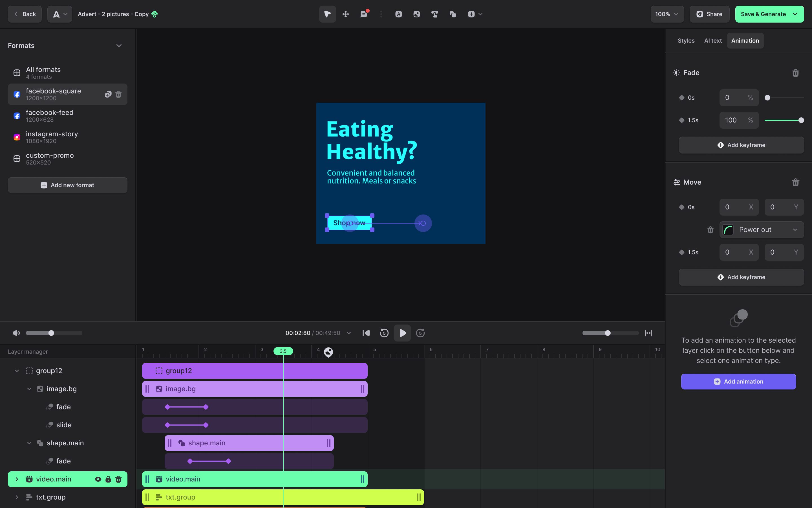Open the brand logo dropdown

(x=60, y=14)
